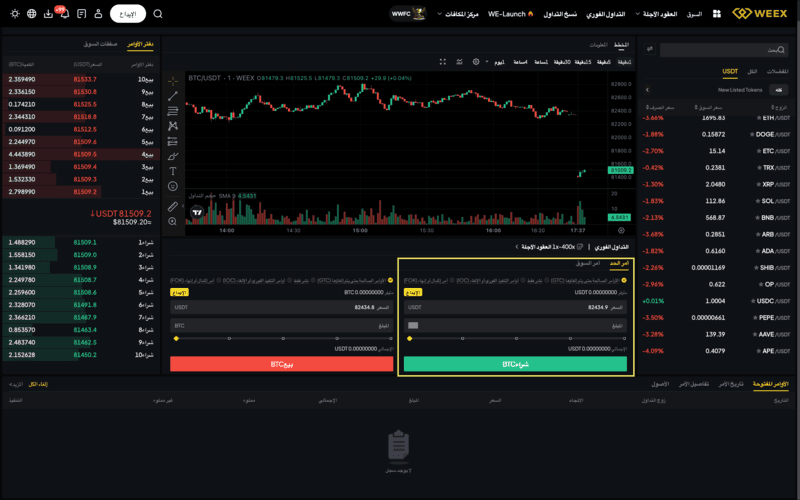The width and height of the screenshot is (800, 500).
Task: Switch to صفقات السوق tab
Action: (101, 44)
